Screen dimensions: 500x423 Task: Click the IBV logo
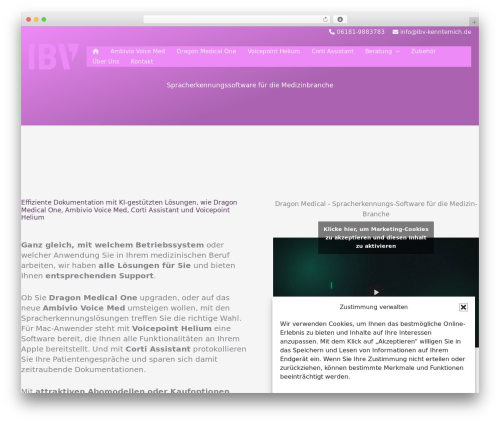[x=53, y=56]
